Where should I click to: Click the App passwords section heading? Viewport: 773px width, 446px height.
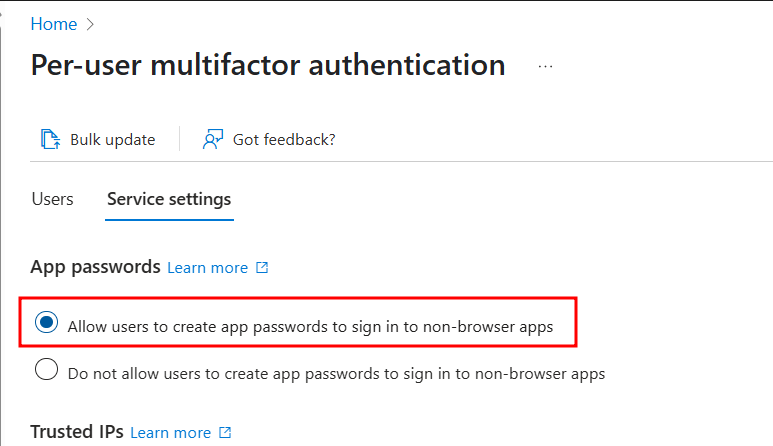coord(95,267)
